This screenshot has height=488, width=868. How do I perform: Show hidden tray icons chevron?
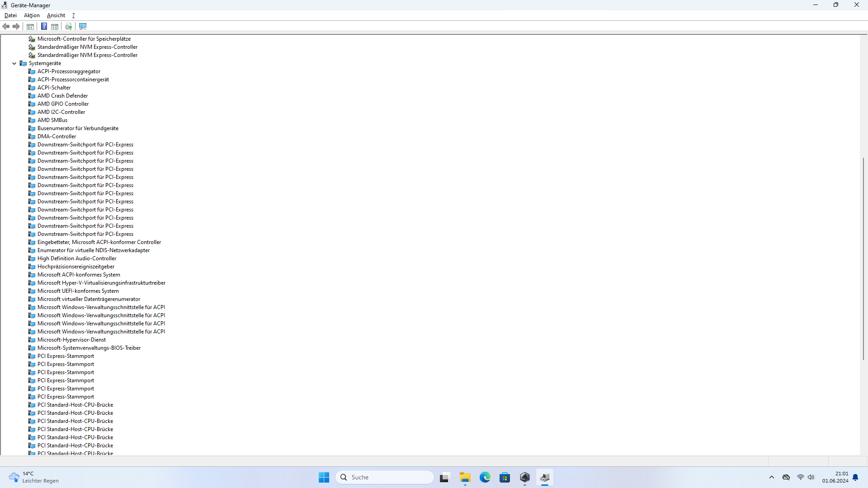[772, 478]
